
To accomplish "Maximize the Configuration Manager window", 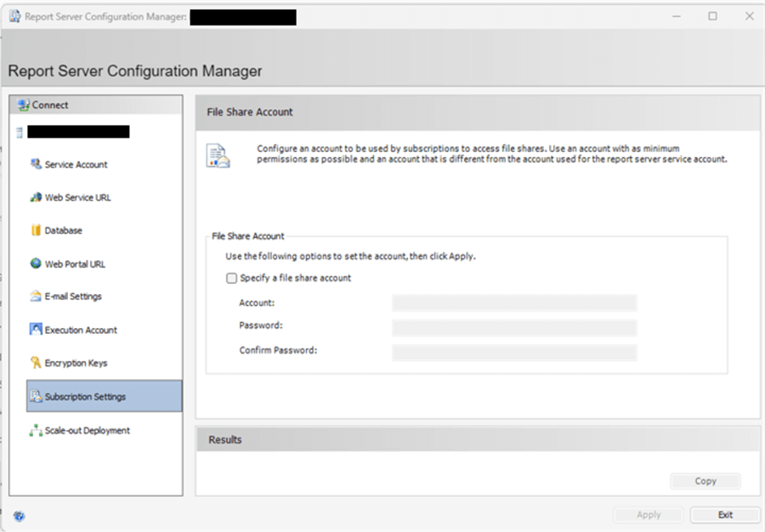I will (x=713, y=17).
